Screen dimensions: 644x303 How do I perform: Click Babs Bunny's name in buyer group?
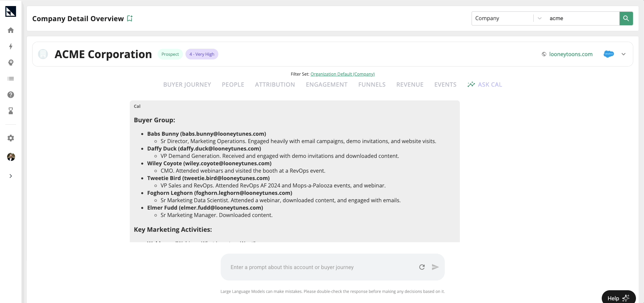pyautogui.click(x=163, y=134)
